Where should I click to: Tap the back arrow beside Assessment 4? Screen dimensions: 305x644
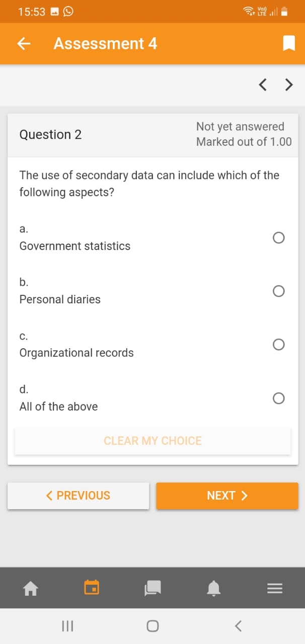coord(23,43)
